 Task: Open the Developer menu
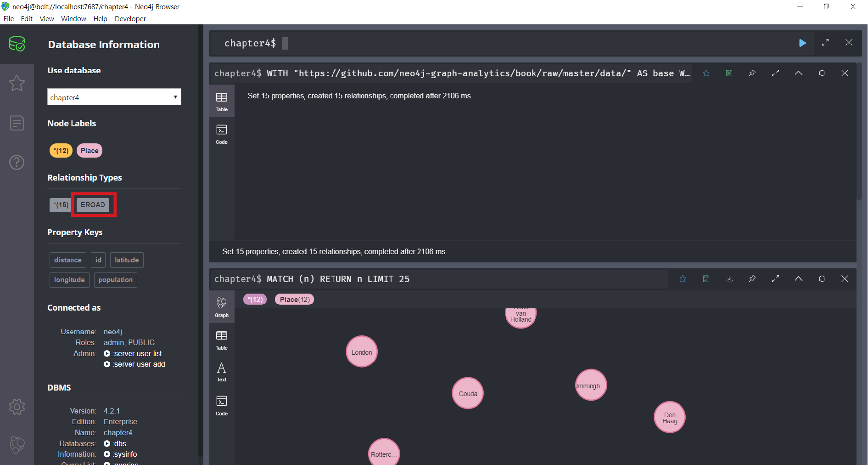coord(130,18)
